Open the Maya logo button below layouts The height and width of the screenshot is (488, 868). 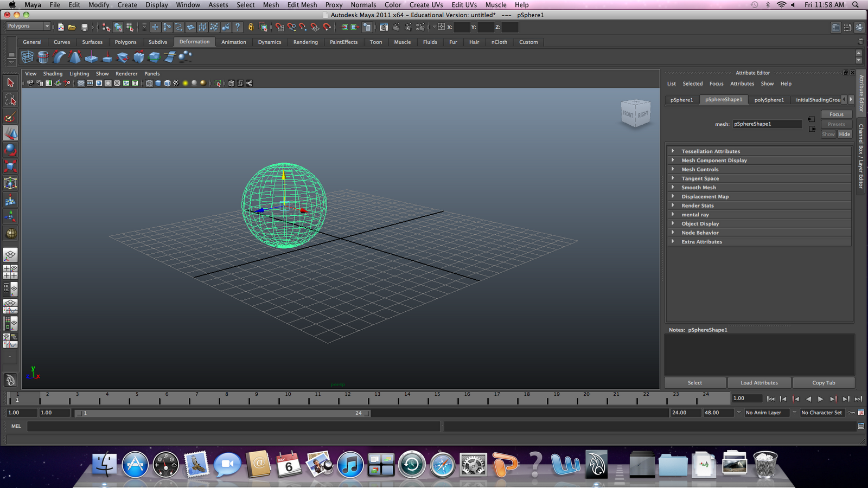10,380
